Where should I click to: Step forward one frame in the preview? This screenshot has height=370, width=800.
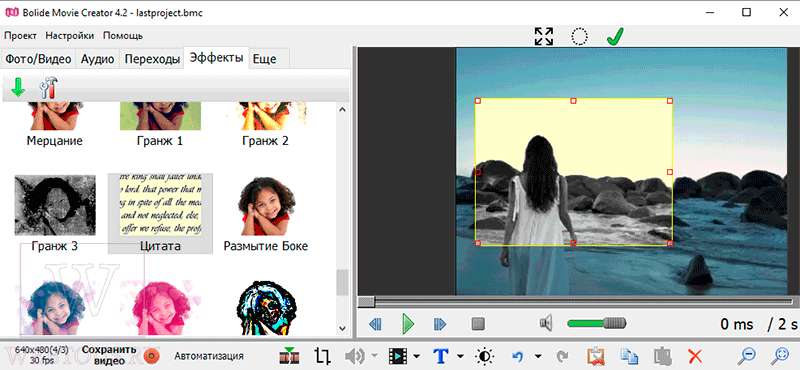pos(440,324)
